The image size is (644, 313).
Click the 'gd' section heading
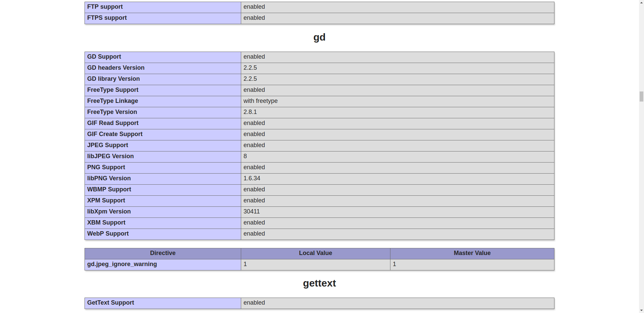point(319,37)
